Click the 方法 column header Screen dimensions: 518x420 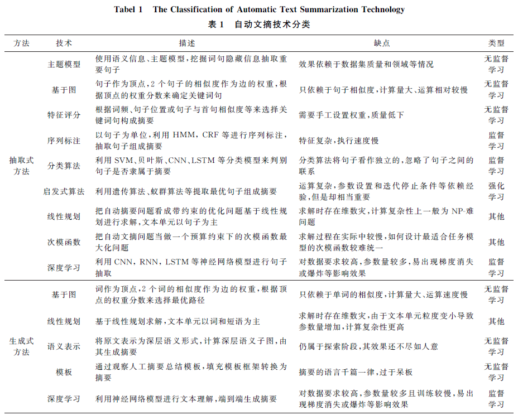click(x=21, y=44)
